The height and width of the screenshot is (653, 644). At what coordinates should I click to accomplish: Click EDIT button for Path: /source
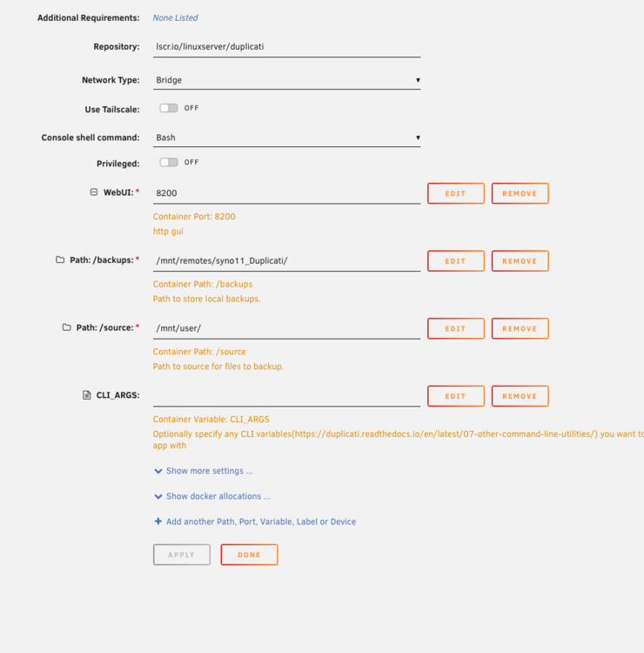point(456,328)
